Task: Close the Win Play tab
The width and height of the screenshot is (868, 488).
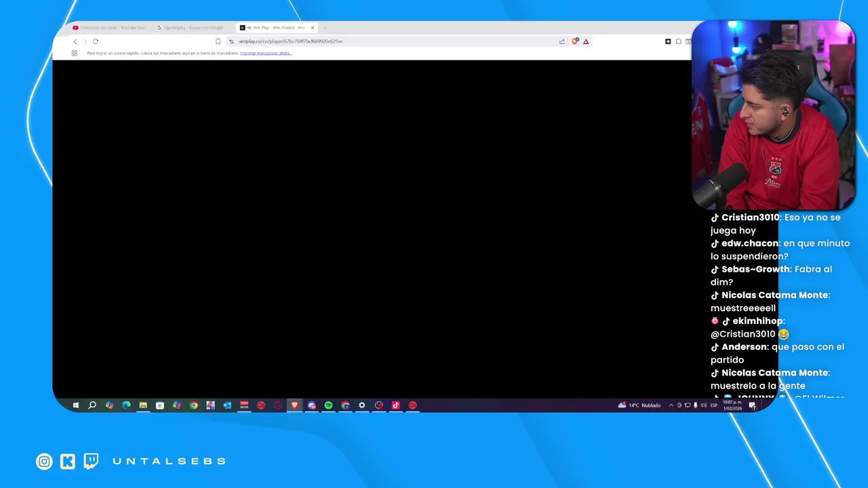Action: click(313, 28)
